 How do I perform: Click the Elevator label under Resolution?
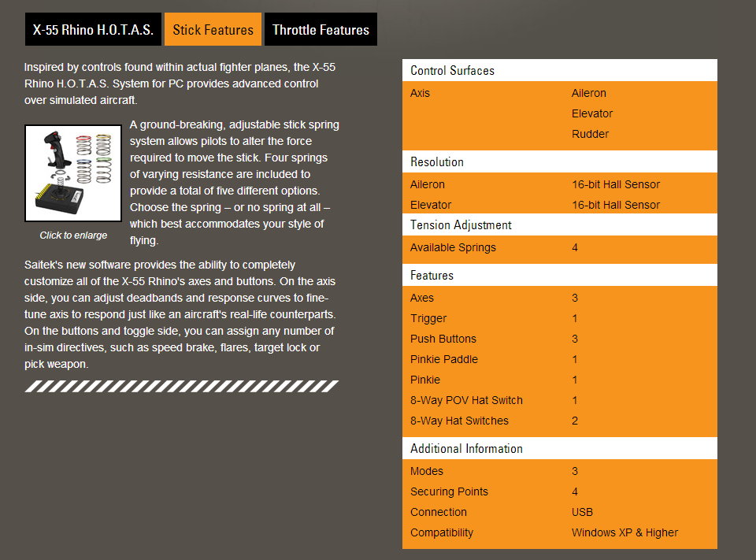tap(431, 205)
